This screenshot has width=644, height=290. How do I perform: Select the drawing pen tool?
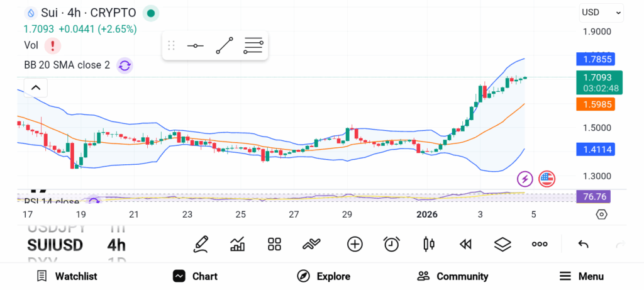[201, 244]
